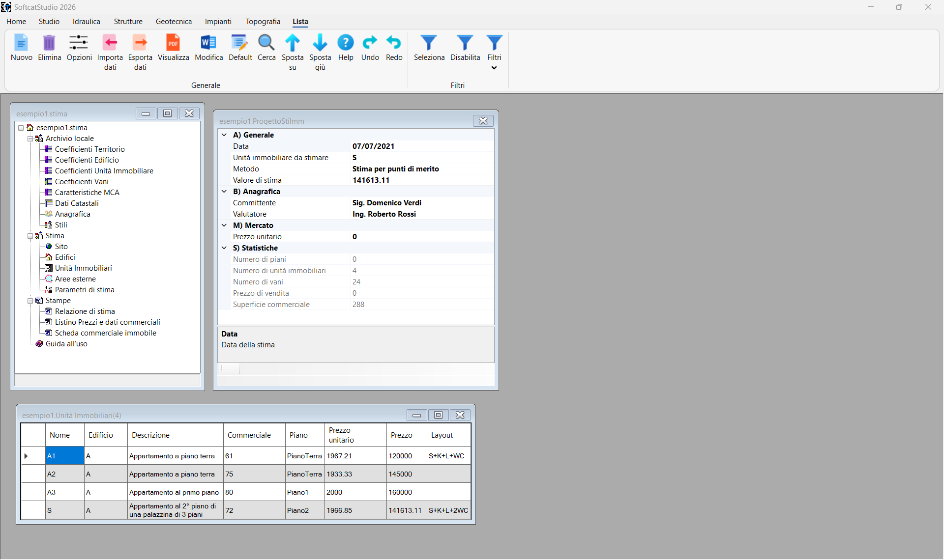Switch to the Idraulica tab
Image resolution: width=944 pixels, height=560 pixels.
pyautogui.click(x=87, y=22)
